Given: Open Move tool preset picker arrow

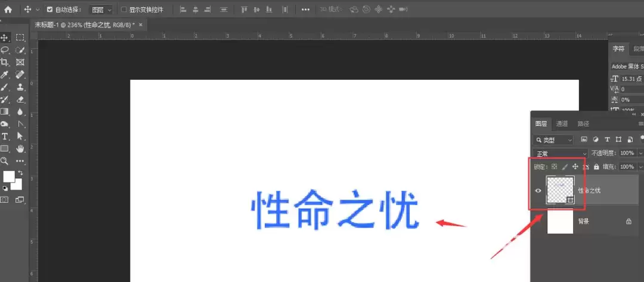Looking at the screenshot, I should click(x=38, y=10).
